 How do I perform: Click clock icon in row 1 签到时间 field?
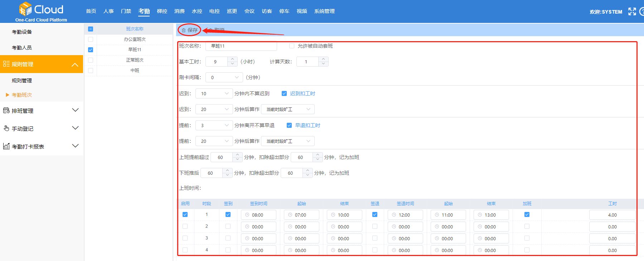pos(247,215)
